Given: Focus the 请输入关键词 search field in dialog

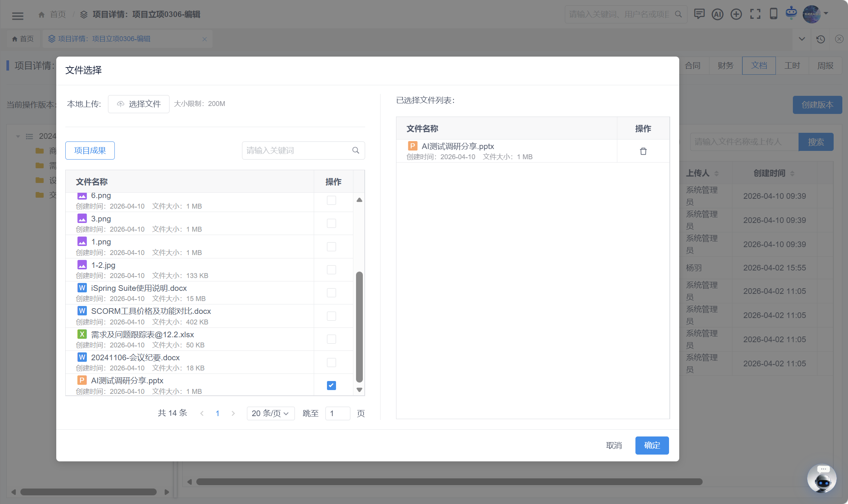Looking at the screenshot, I should [303, 151].
